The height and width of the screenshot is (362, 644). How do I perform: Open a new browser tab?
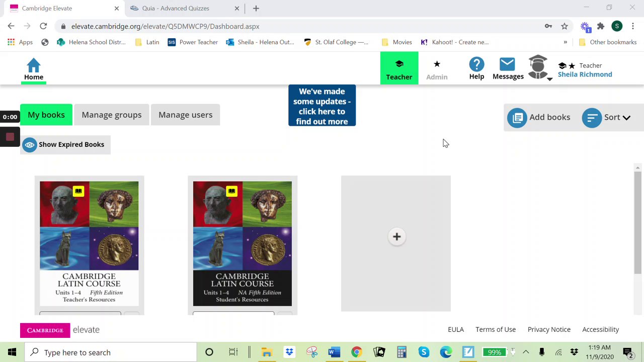point(256,8)
